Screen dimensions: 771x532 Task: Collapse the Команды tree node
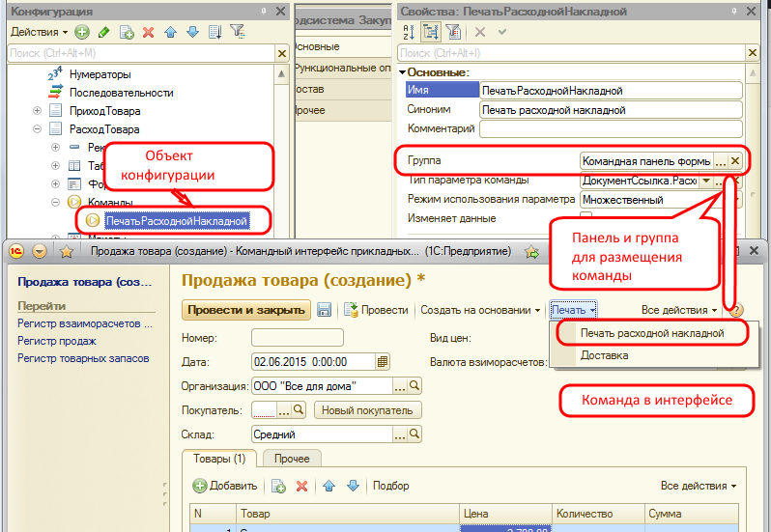(56, 202)
